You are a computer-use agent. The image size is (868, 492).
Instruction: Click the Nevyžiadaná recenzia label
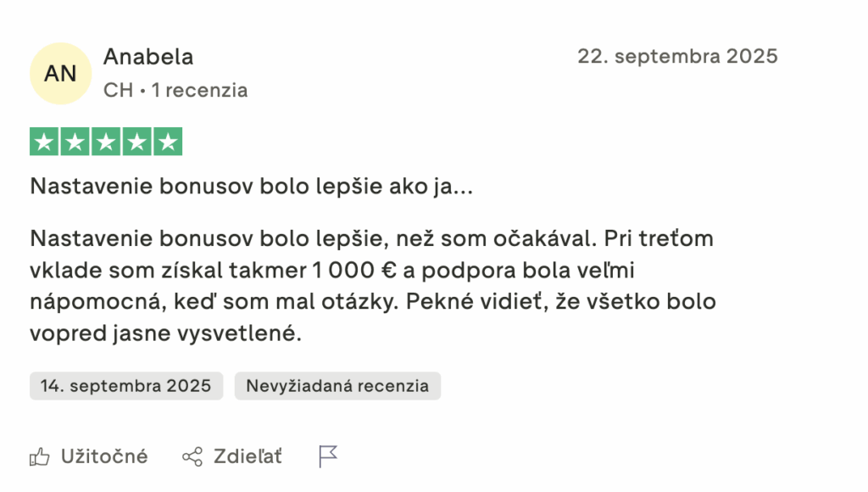[337, 386]
